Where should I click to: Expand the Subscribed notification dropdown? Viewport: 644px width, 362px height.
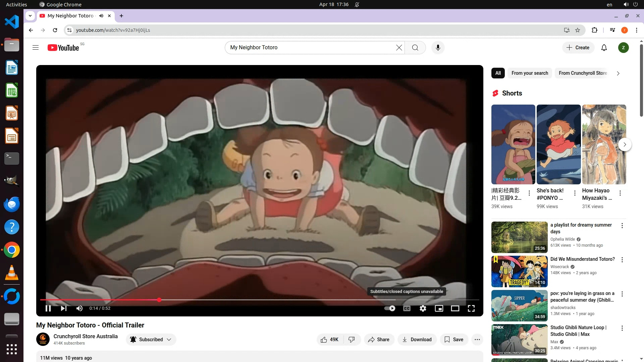151,340
